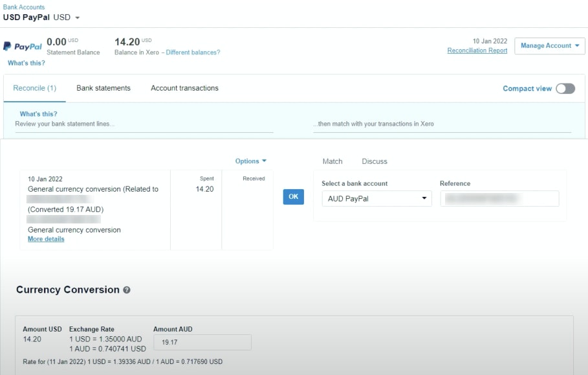The height and width of the screenshot is (375, 588).
Task: Open the AUD PayPal bank account selector
Action: click(x=376, y=199)
